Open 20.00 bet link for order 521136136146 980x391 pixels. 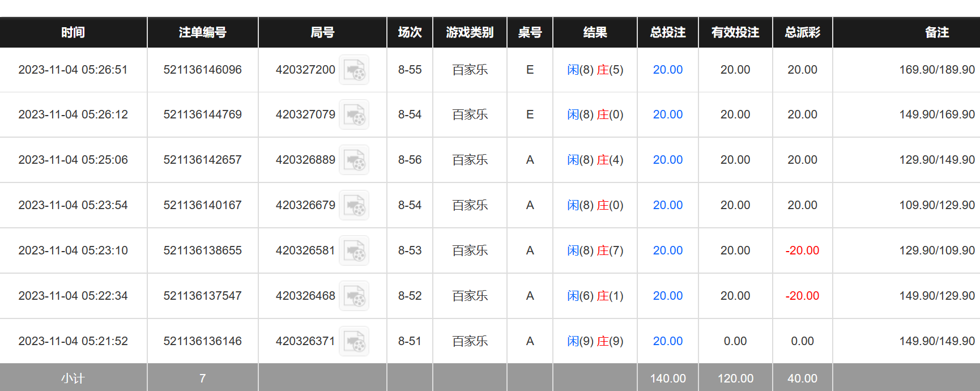(667, 341)
